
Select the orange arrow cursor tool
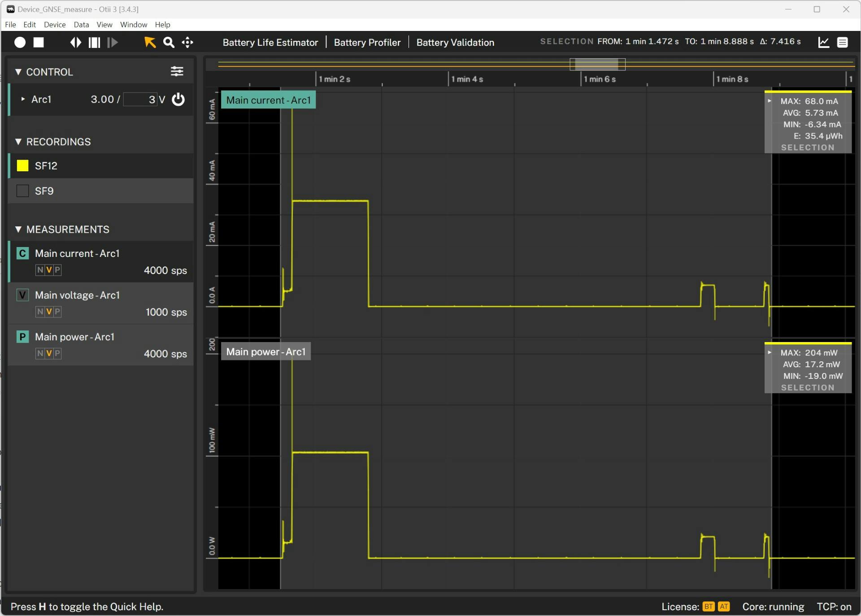pyautogui.click(x=150, y=42)
